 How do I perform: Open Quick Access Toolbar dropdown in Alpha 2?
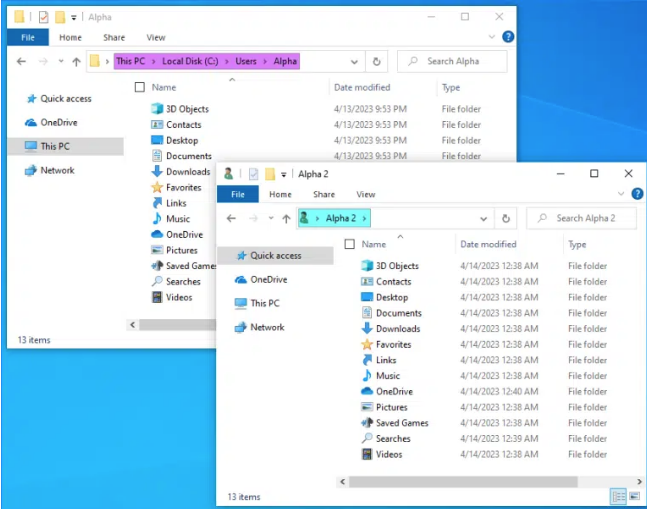point(283,174)
